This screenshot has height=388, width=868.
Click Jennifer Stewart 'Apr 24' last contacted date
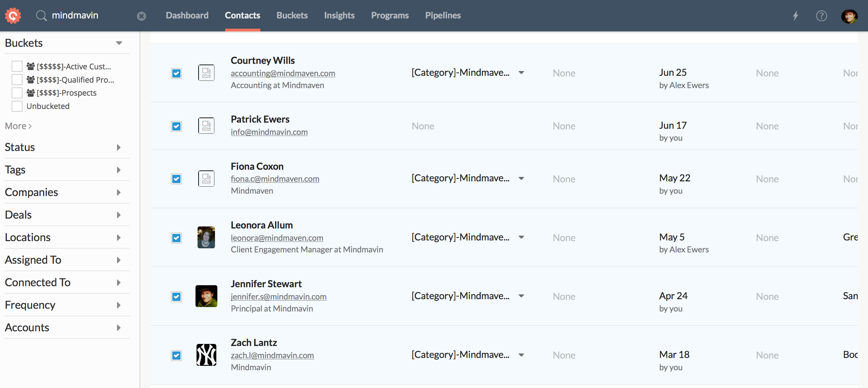pyautogui.click(x=673, y=296)
